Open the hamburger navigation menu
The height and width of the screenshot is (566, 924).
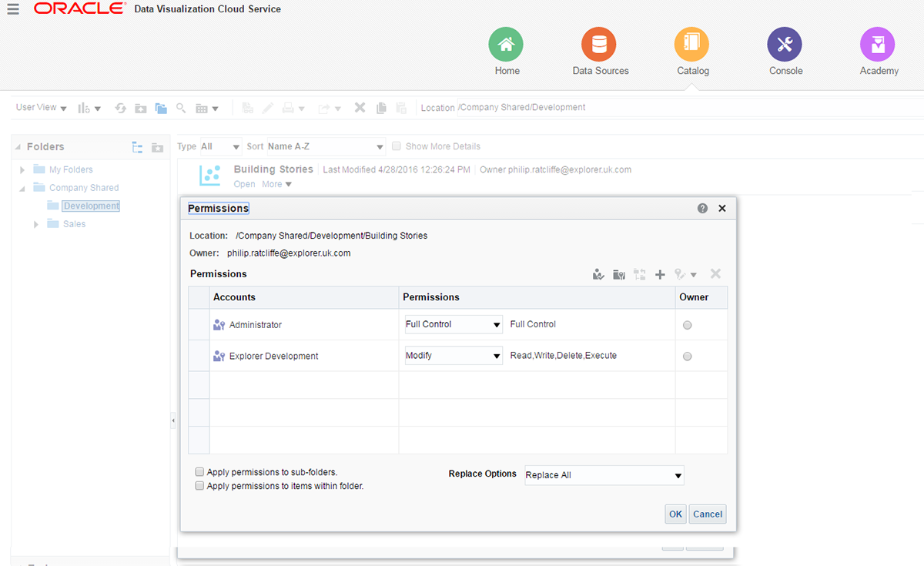pyautogui.click(x=13, y=9)
